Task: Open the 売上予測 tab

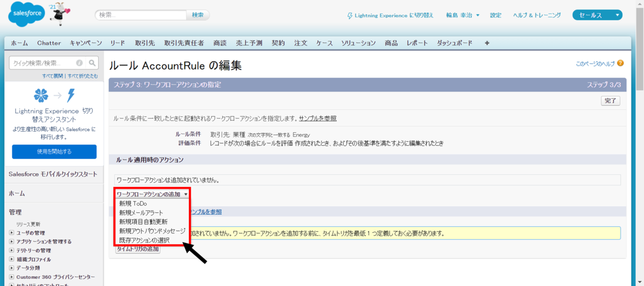Action: click(249, 43)
